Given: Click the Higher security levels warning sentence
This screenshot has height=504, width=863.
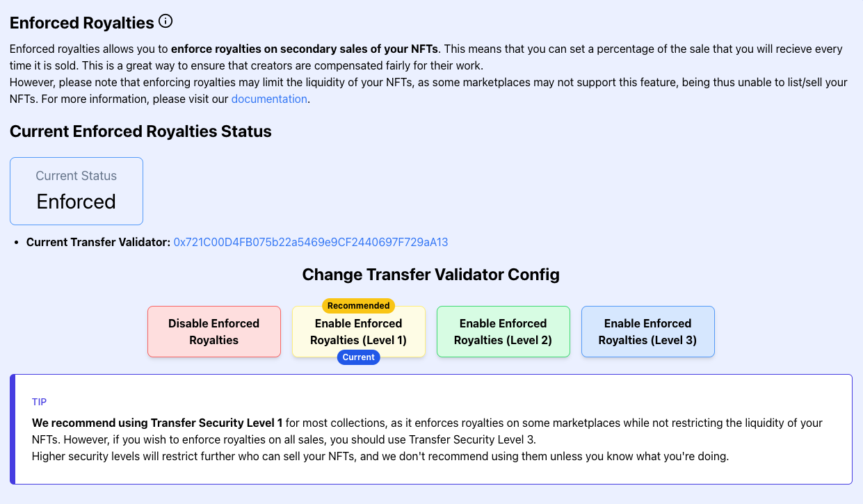Looking at the screenshot, I should [380, 456].
